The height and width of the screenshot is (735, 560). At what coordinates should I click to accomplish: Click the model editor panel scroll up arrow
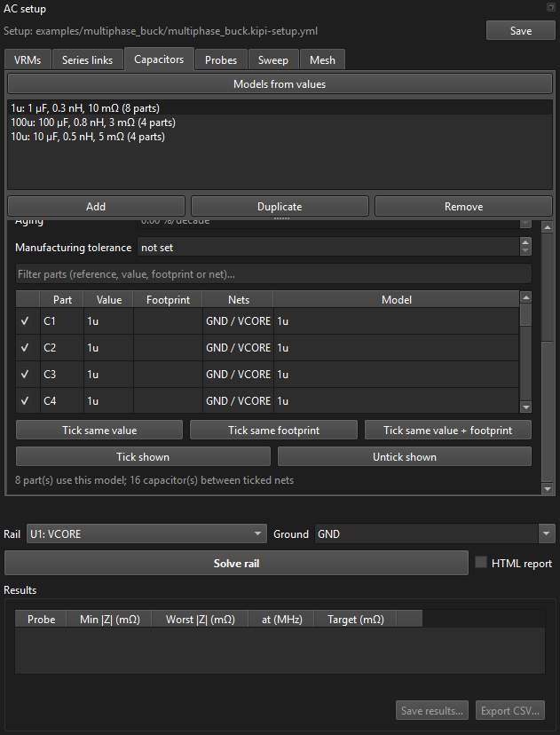[547, 227]
